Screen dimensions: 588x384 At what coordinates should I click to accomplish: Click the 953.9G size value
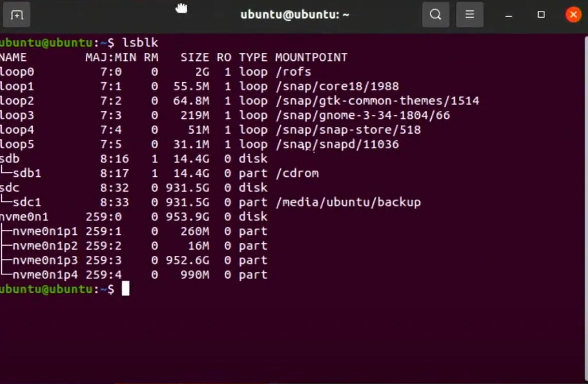(188, 217)
